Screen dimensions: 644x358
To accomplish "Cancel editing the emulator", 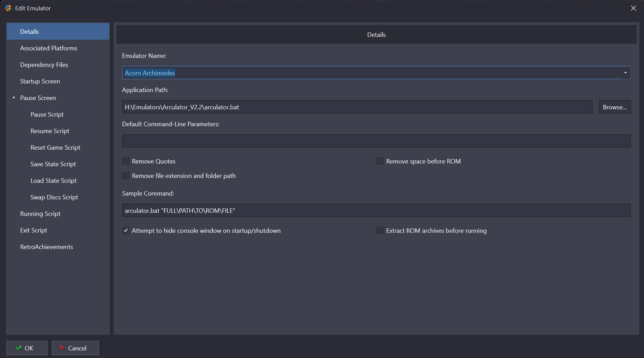I will (x=75, y=348).
